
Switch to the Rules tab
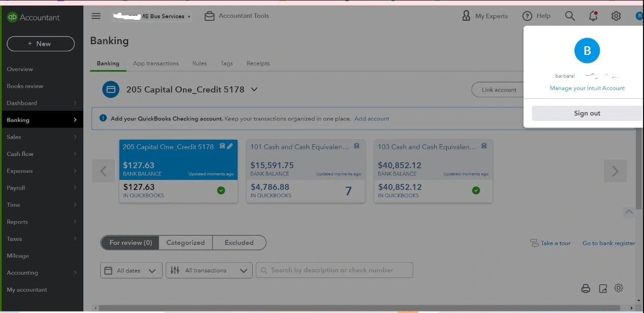[x=199, y=64]
